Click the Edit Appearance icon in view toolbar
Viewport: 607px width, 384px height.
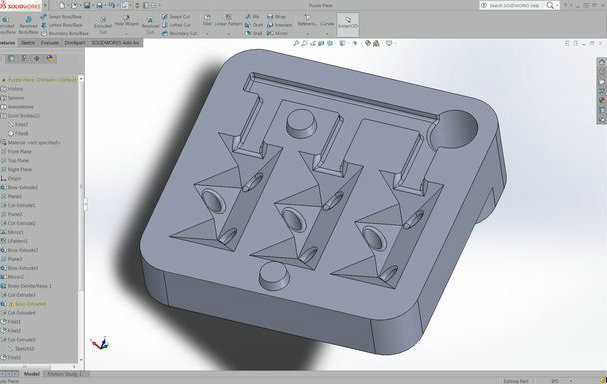point(367,43)
